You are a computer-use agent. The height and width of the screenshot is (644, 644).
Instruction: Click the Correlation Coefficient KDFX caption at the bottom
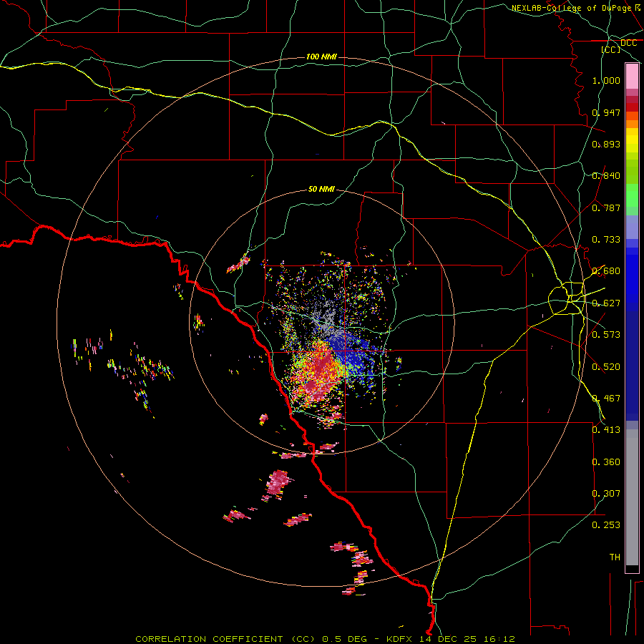325,639
